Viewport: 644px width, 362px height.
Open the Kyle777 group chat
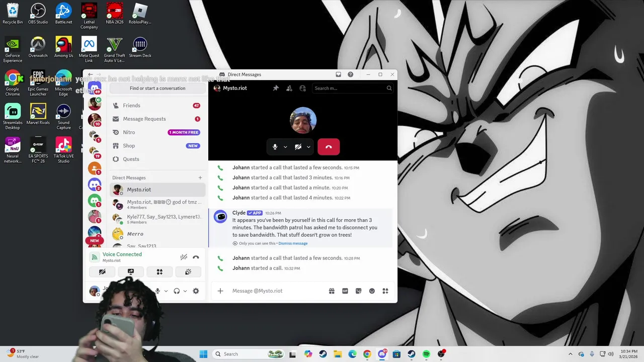click(157, 219)
